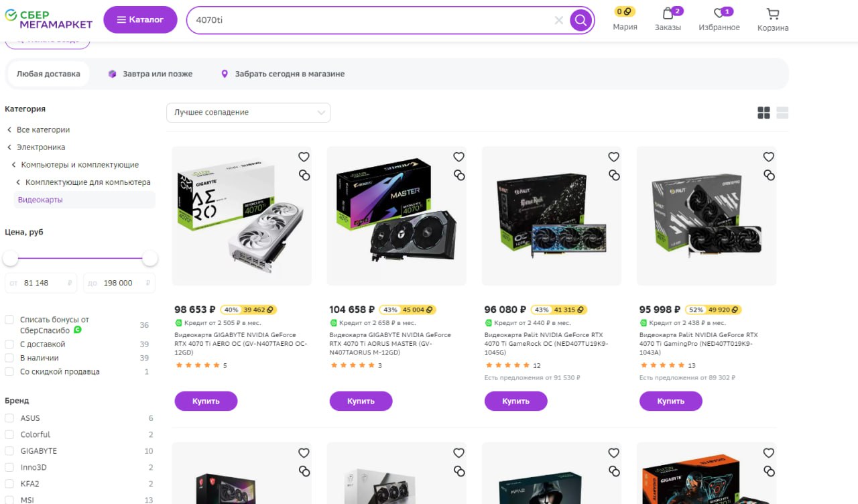This screenshot has width=858, height=504.
Task: Click the right price slider handle
Action: (150, 258)
